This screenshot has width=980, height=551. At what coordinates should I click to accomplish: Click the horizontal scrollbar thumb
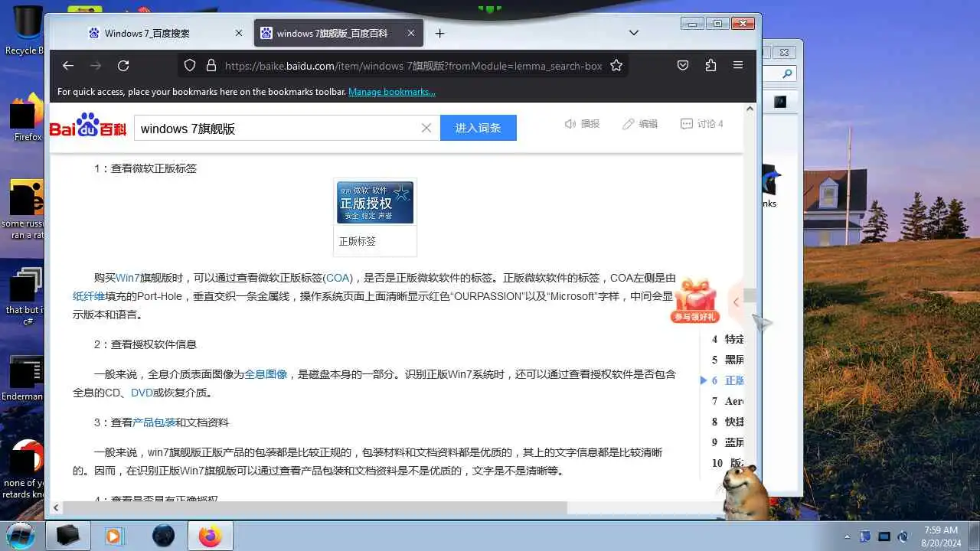[x=315, y=508]
